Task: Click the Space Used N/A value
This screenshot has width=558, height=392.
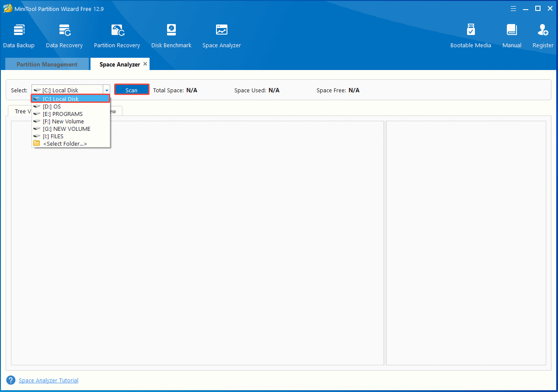Action: [274, 90]
